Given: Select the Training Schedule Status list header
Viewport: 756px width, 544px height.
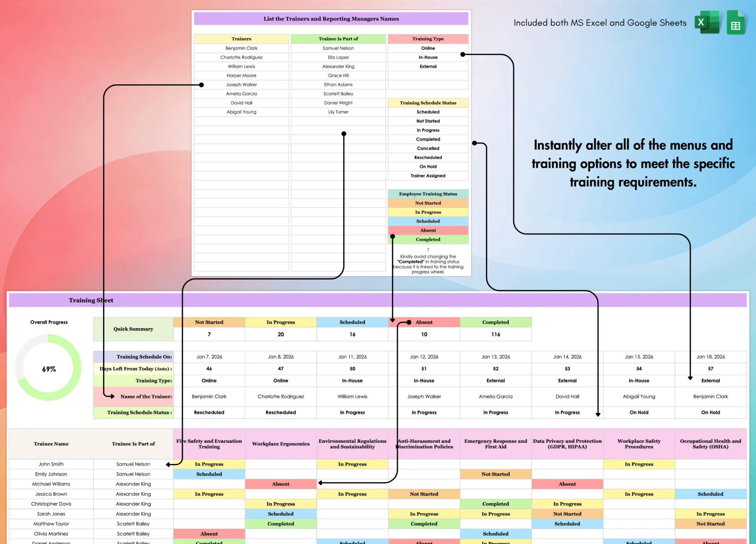Looking at the screenshot, I should (428, 103).
